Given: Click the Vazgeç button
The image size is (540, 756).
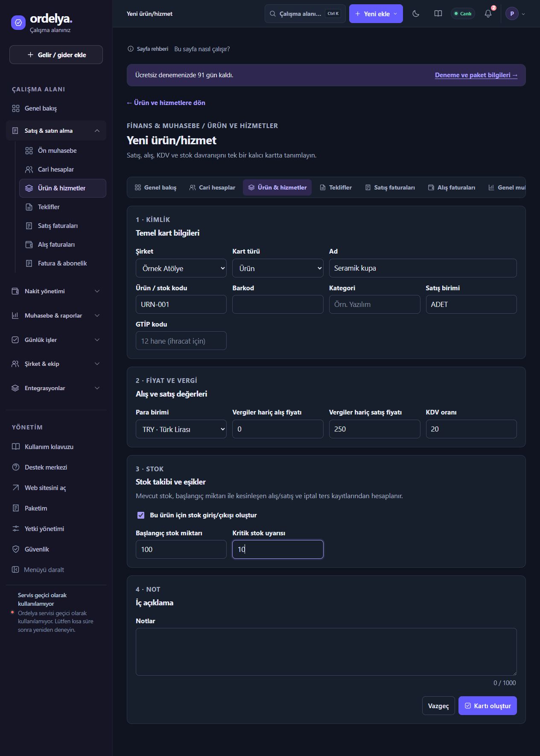Looking at the screenshot, I should tap(438, 706).
